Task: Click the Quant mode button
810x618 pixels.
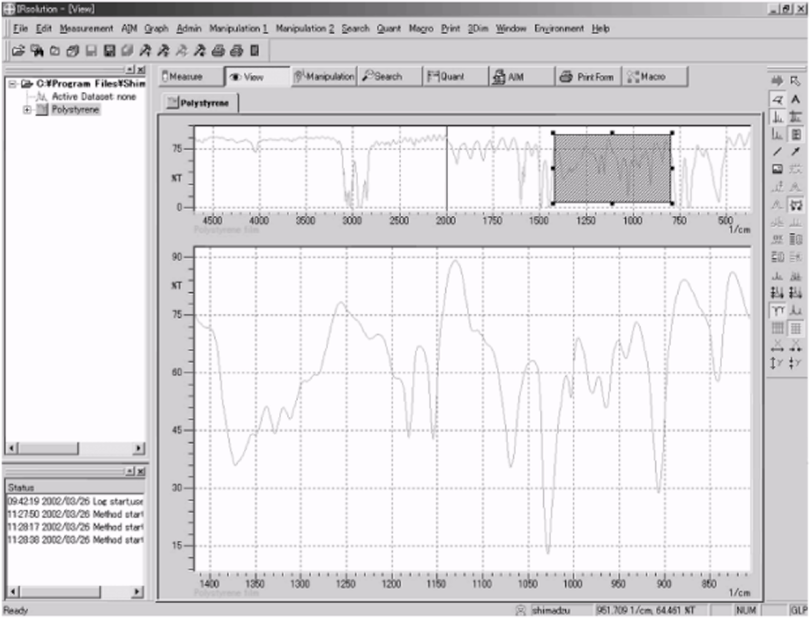Action: [456, 76]
